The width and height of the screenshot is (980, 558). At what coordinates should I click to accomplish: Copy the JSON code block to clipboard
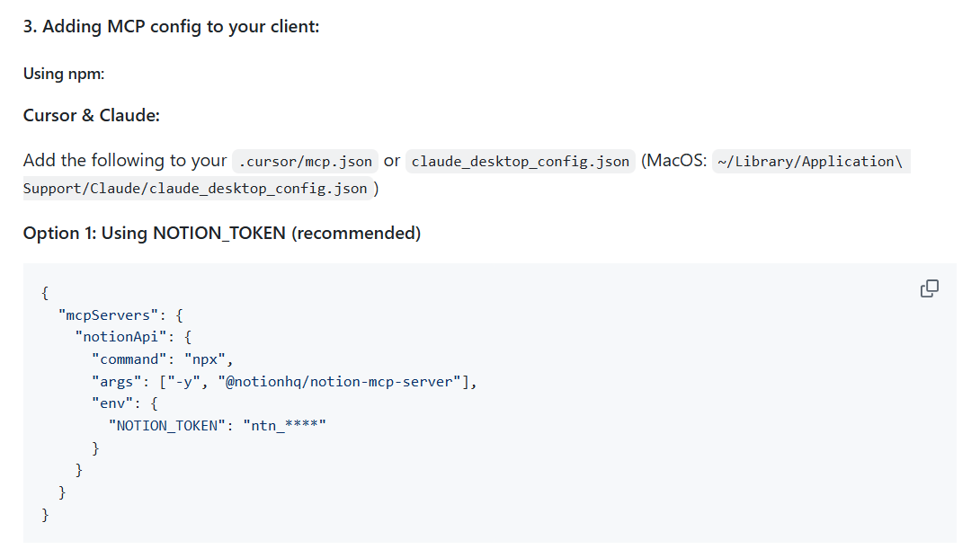coord(930,288)
